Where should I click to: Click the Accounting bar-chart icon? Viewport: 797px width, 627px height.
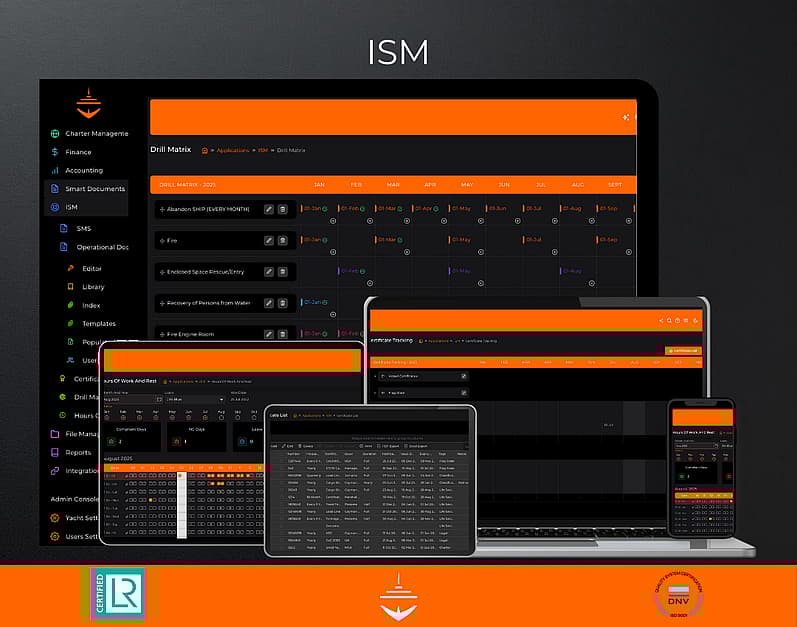pyautogui.click(x=55, y=170)
